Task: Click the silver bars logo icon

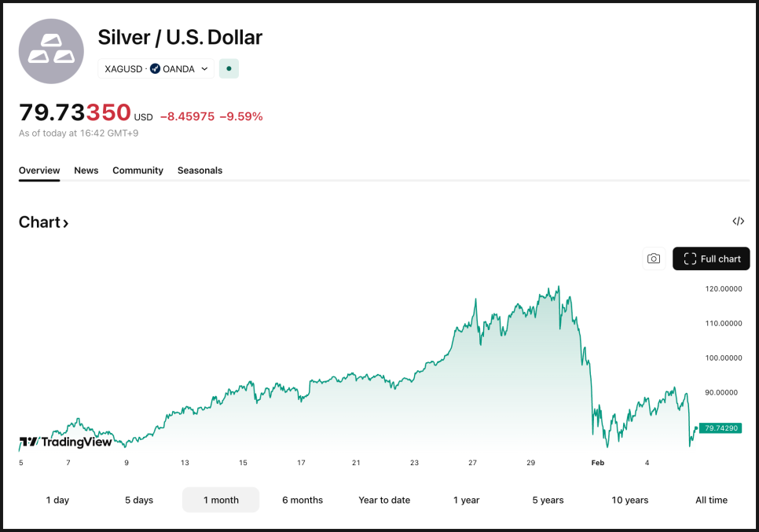Action: [51, 51]
